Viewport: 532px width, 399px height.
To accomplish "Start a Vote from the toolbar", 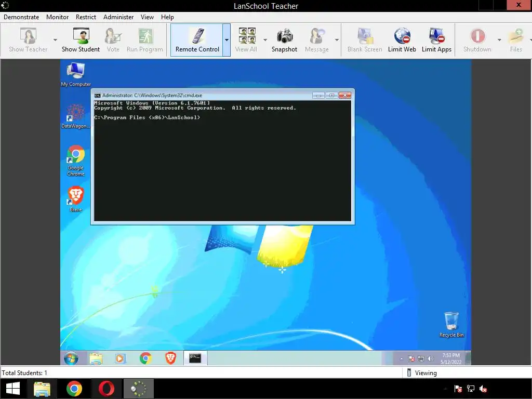I will tap(113, 40).
